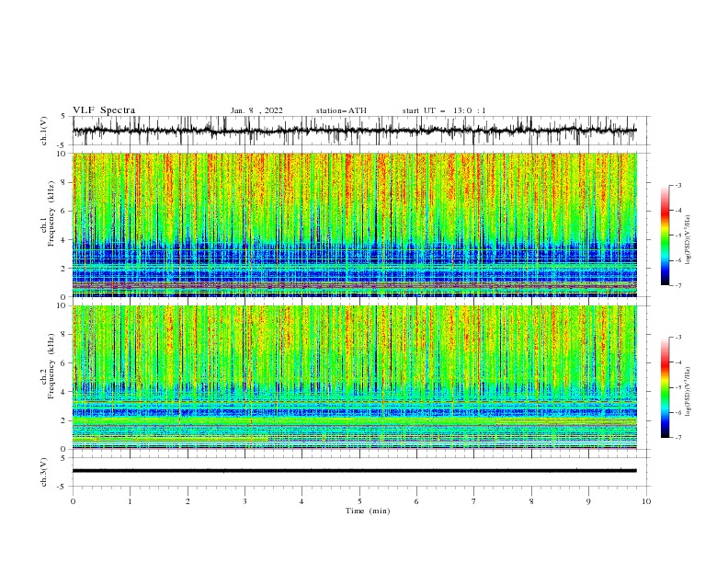
Task: Select the date text "Jan. 8 , 2022"
Action: click(256, 110)
